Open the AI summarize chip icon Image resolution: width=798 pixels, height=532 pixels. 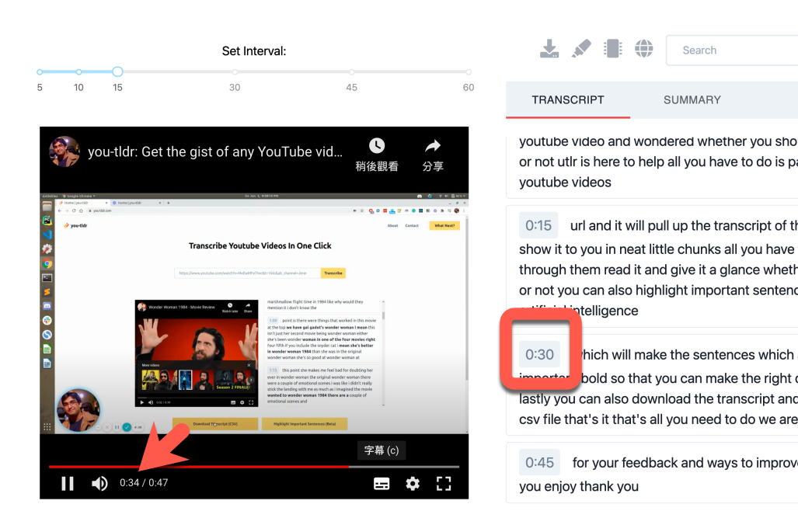[612, 48]
